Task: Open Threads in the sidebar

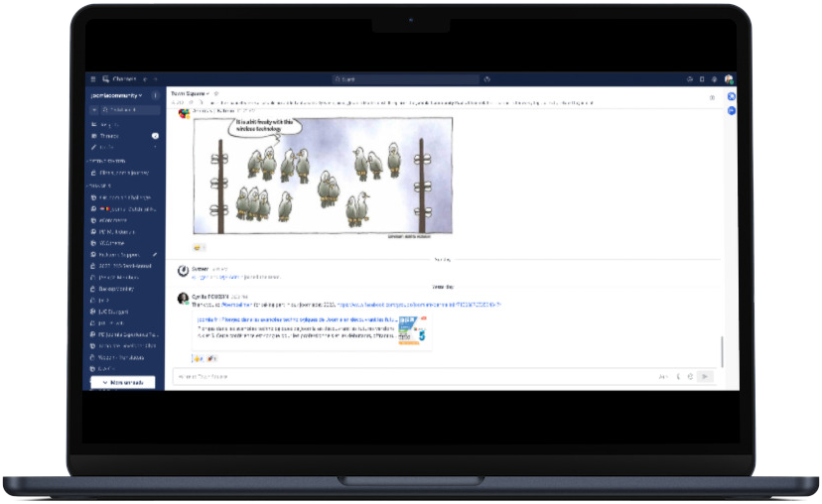Action: point(109,136)
